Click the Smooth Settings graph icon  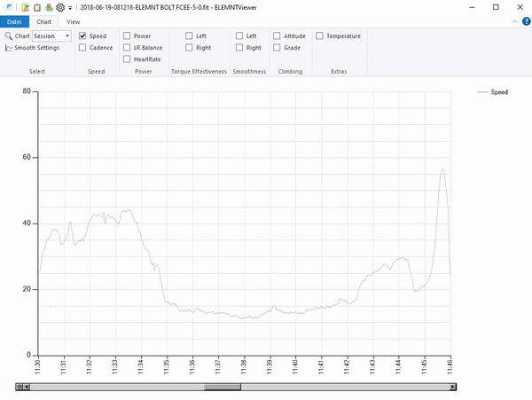click(x=9, y=48)
